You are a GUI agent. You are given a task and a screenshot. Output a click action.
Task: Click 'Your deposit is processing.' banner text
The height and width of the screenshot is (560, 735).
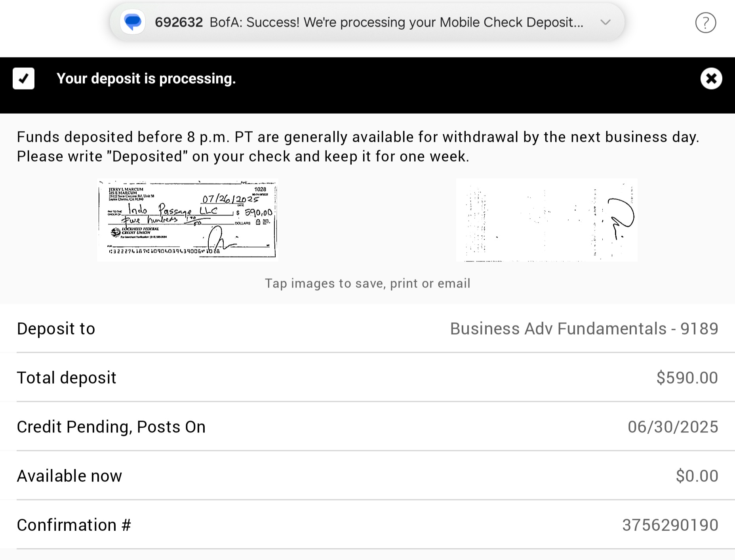(146, 78)
